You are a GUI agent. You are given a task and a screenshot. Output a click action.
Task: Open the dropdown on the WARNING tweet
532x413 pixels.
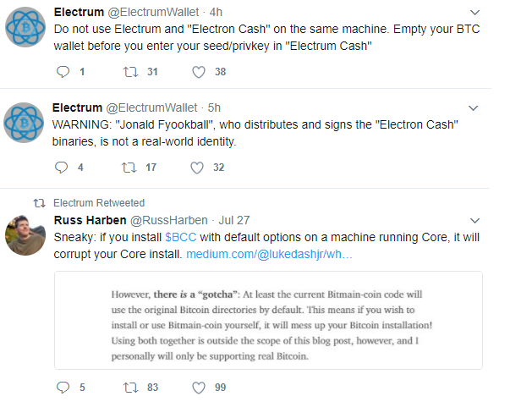click(x=474, y=108)
